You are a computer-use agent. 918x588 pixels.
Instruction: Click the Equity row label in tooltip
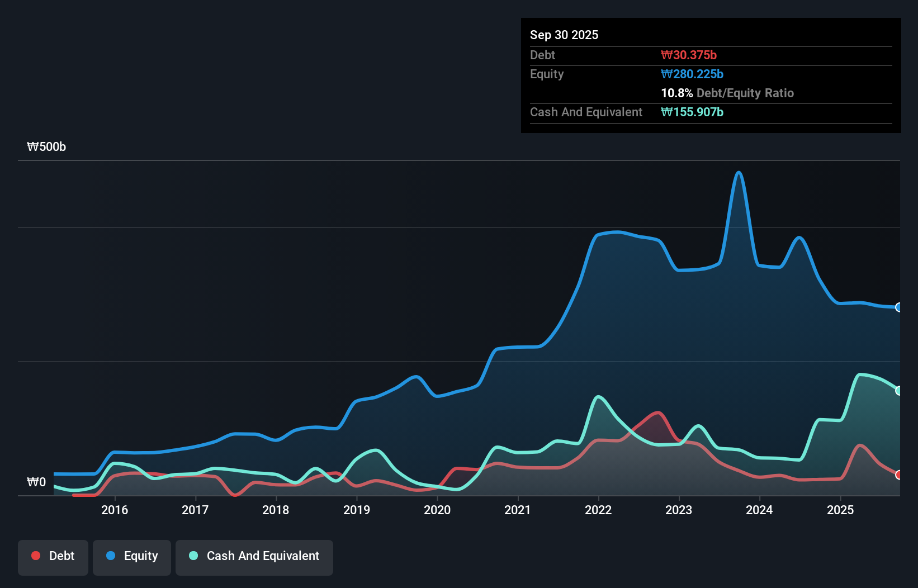[547, 74]
